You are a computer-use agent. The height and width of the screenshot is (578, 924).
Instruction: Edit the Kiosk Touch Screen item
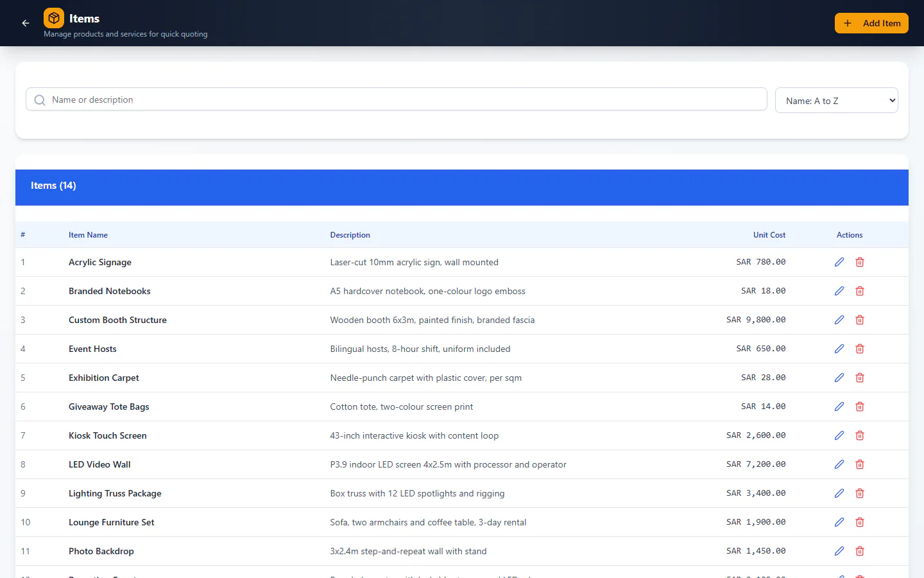tap(839, 435)
